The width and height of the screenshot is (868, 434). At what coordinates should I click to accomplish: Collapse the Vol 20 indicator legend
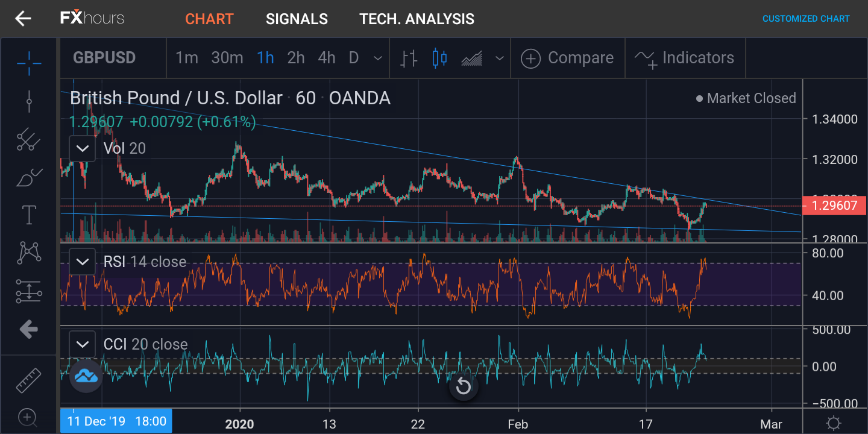[82, 148]
